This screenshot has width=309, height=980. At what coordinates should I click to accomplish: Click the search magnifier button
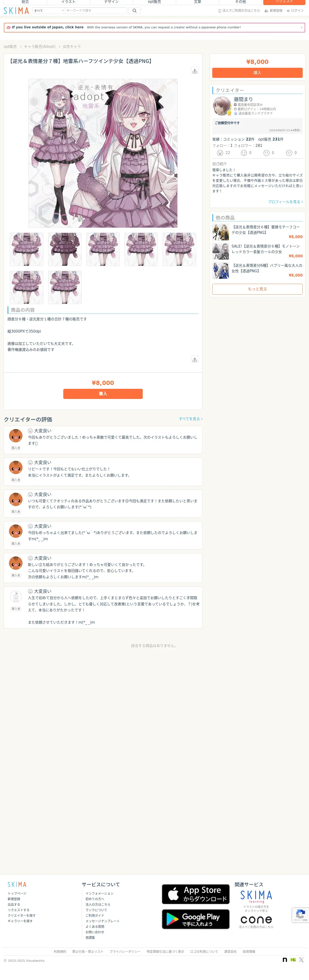click(x=134, y=11)
